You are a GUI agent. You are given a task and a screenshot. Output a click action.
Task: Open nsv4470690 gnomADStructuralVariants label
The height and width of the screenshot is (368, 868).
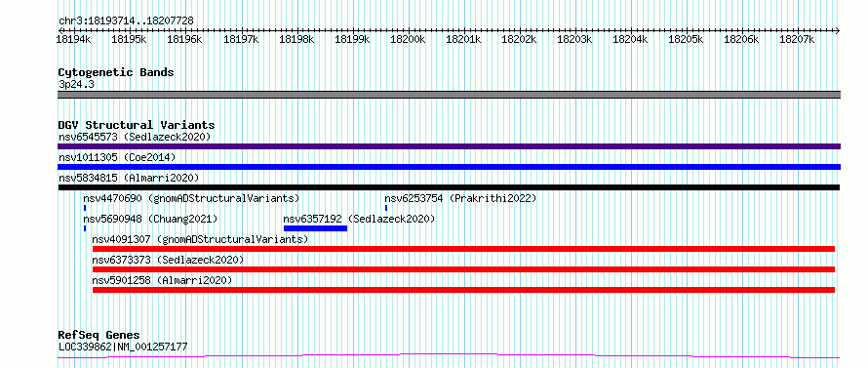coord(191,198)
